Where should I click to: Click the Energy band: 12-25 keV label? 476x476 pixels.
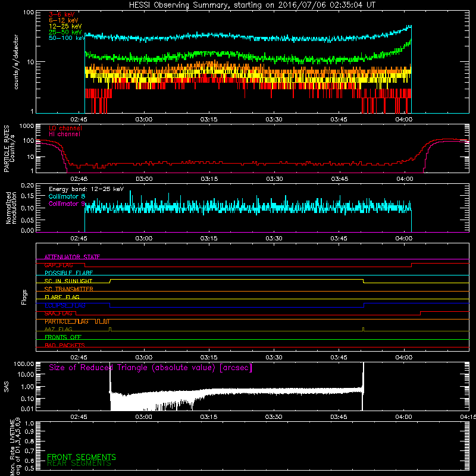click(x=86, y=189)
